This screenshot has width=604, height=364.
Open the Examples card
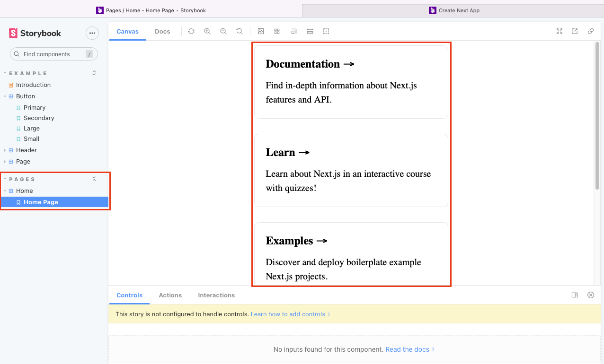pos(351,254)
